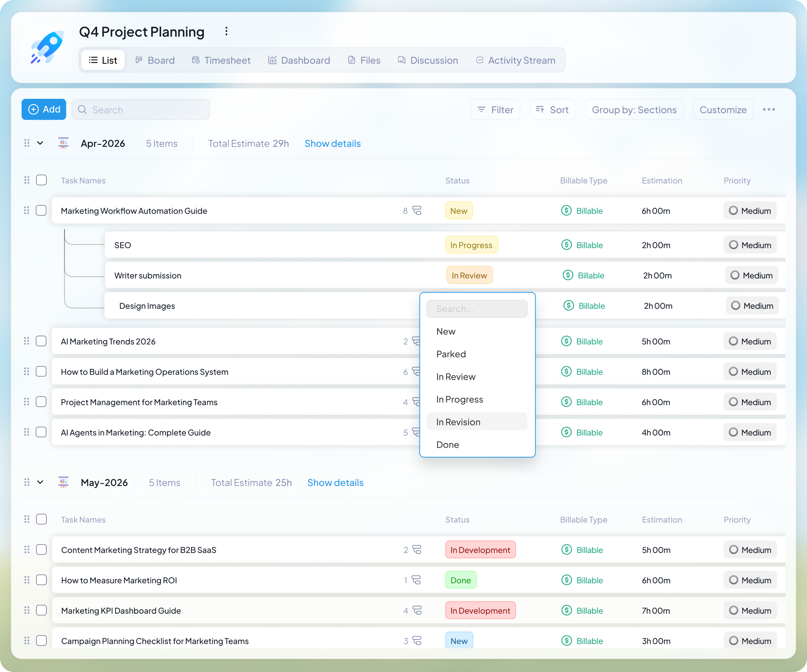
Task: Open status dropdown for SEO (In Progress)
Action: click(x=472, y=245)
